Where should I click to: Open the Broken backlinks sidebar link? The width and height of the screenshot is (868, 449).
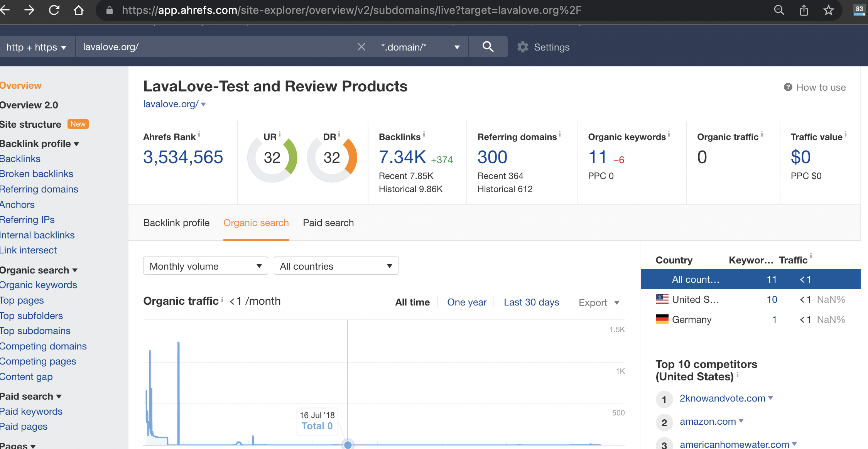click(37, 174)
